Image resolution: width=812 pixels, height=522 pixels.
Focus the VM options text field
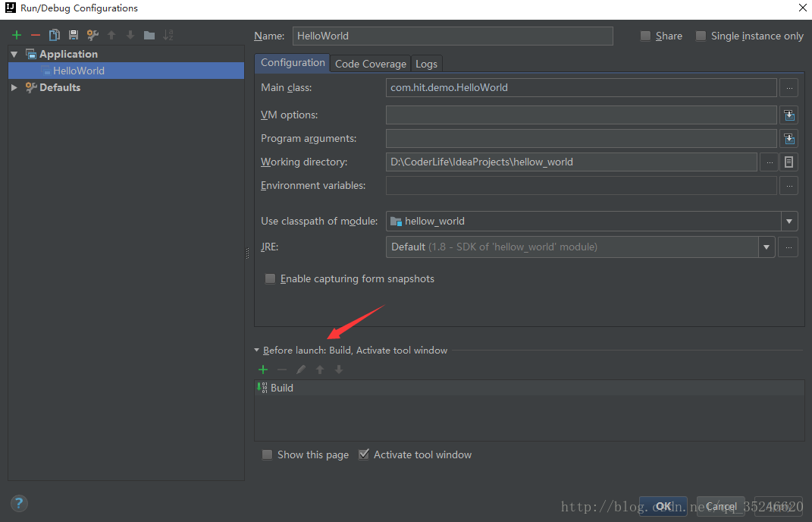tap(581, 115)
